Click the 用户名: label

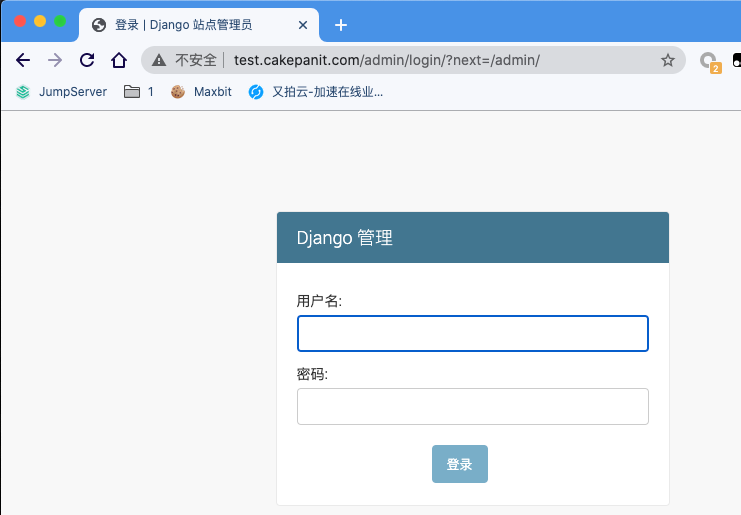coord(319,300)
